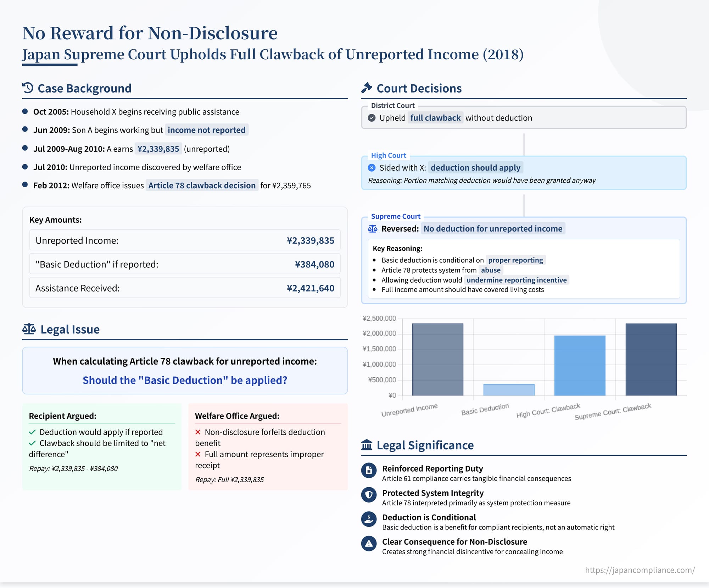Click the bank building icon beside Legal Significance
Viewport: 709px width, 588px height.
tap(367, 445)
